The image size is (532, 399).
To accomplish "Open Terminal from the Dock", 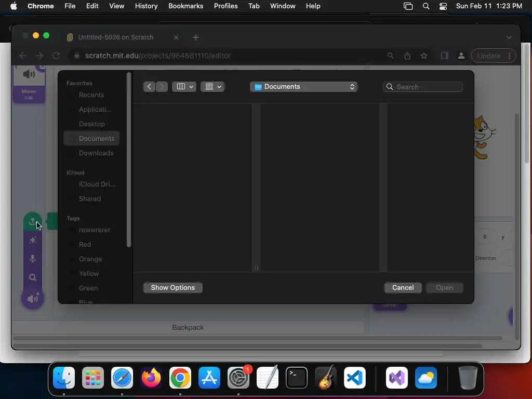I will [297, 378].
